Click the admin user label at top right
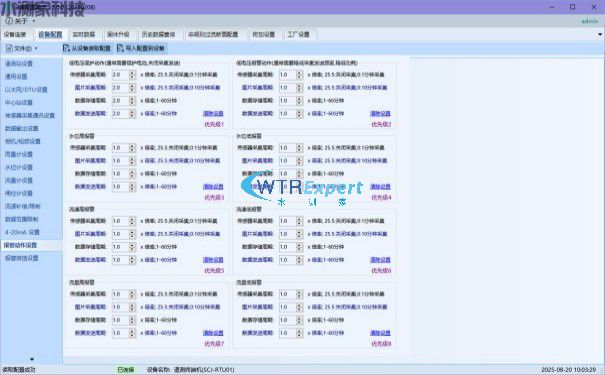Screen dimensions: 605x375 click(x=590, y=21)
